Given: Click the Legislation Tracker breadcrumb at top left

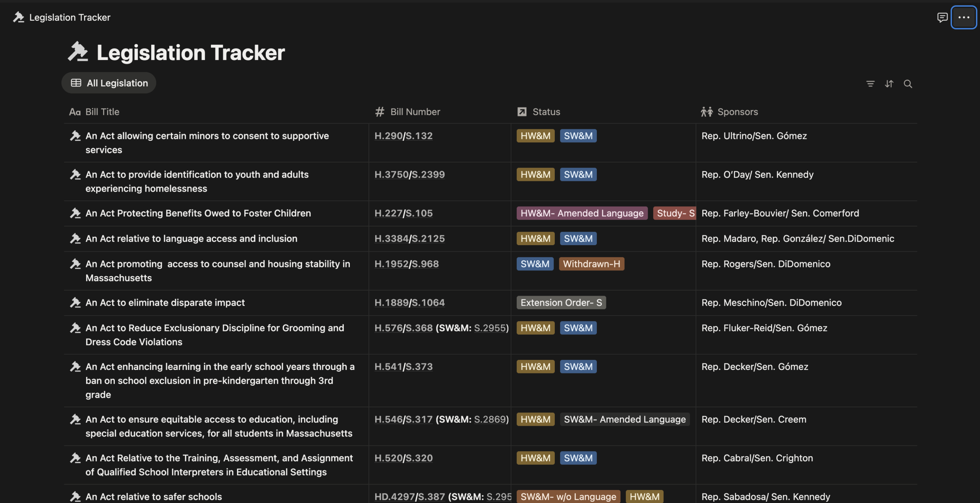Looking at the screenshot, I should [x=69, y=17].
